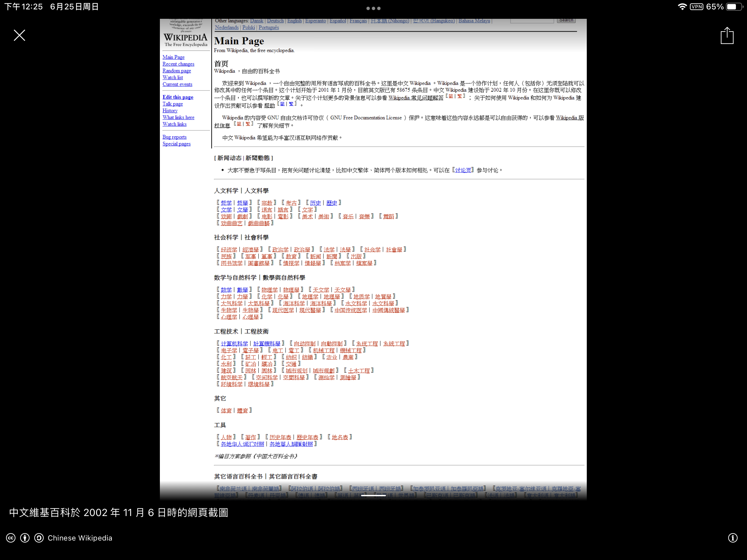Tap 'Random page' in the sidebar
The height and width of the screenshot is (560, 747).
click(x=177, y=71)
